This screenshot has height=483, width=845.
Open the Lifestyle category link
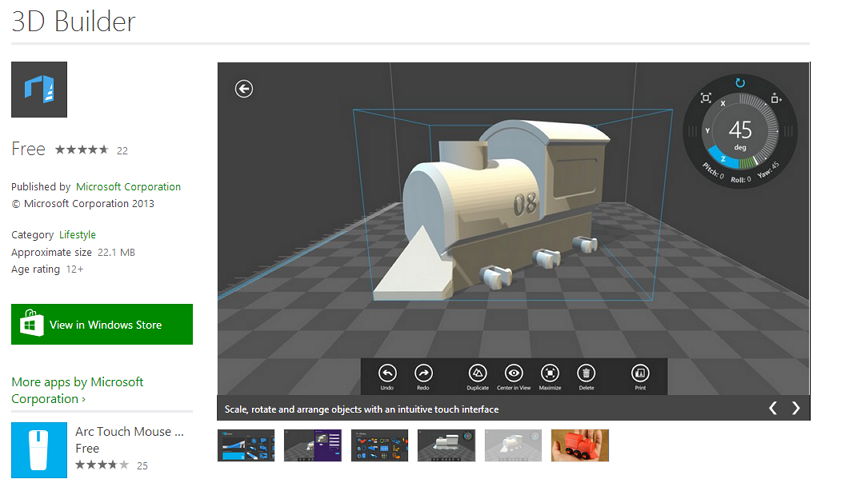tap(78, 234)
